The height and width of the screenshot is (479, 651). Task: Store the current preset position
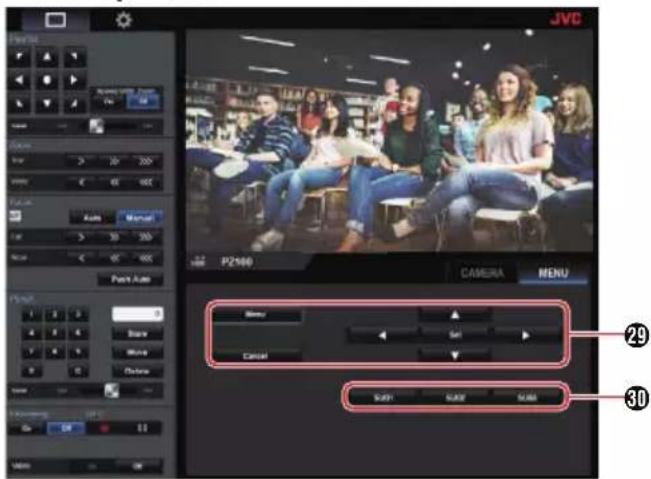137,334
